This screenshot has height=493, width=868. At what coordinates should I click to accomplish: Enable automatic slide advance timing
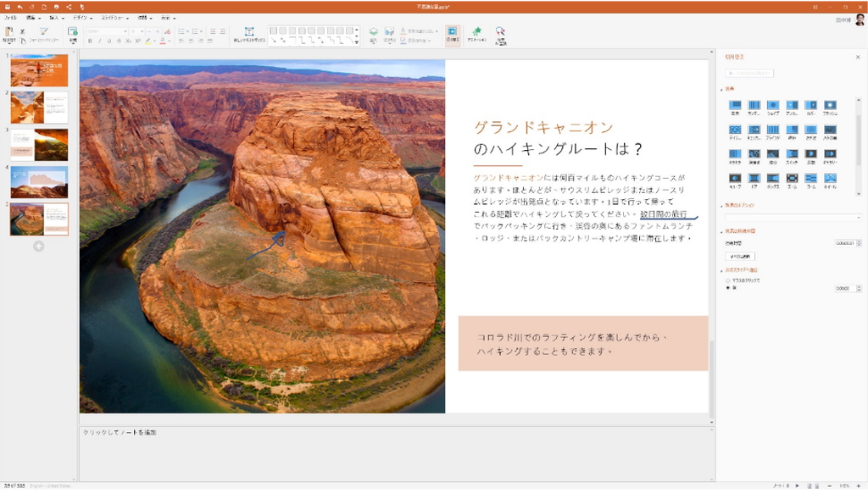727,289
